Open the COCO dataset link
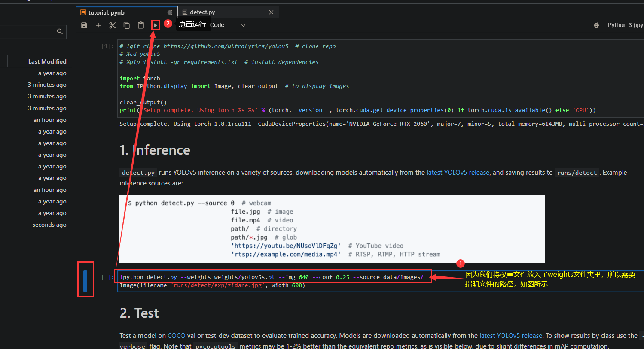Viewport: 644px width, 349px height. tap(177, 336)
